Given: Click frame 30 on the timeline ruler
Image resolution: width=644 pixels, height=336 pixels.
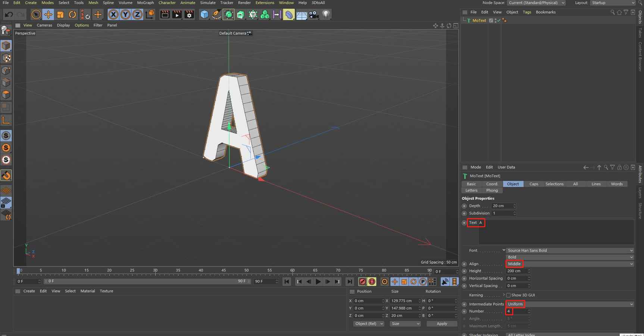Looking at the screenshot, I should tap(155, 270).
